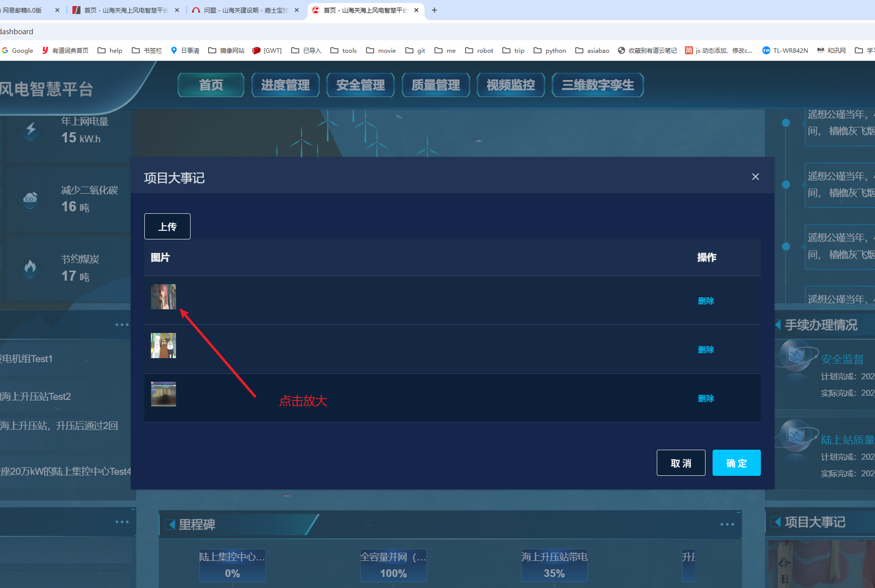Click 取消 to cancel the dialog
The height and width of the screenshot is (588, 875).
(681, 463)
